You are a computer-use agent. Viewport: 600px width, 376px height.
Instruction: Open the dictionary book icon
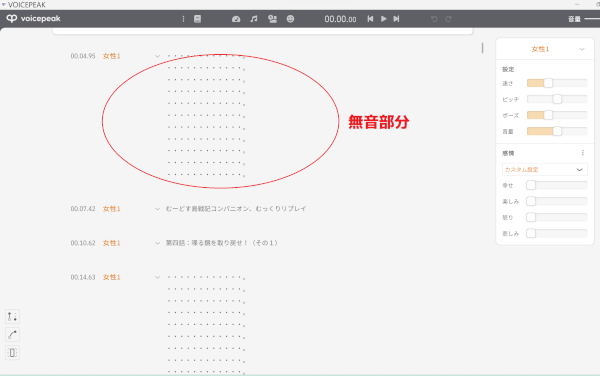coord(197,19)
